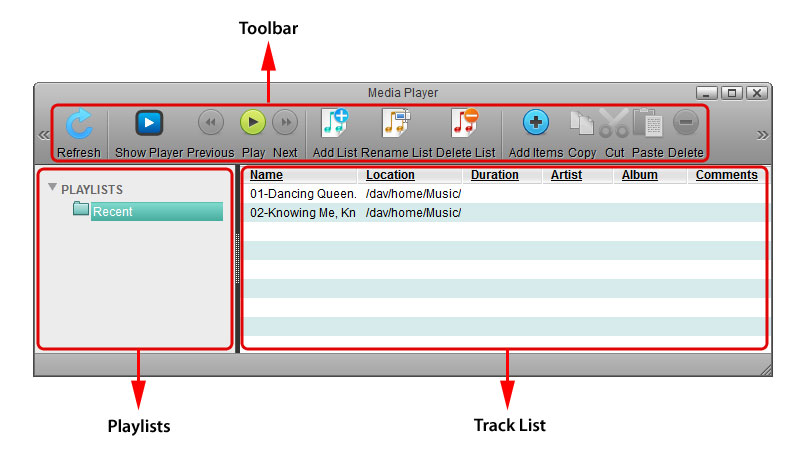
Task: Expand toolbar overflow with right chevron
Action: tap(762, 135)
